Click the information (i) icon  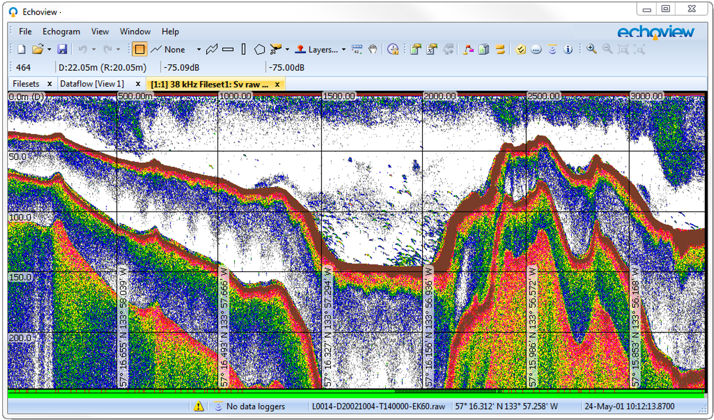pyautogui.click(x=568, y=49)
